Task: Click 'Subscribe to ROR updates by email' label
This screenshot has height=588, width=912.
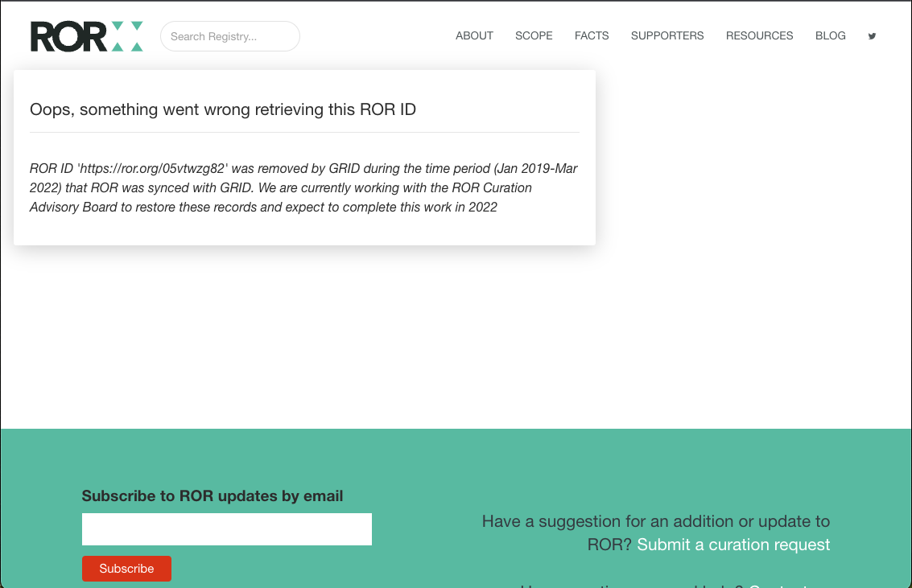Action: 213,495
